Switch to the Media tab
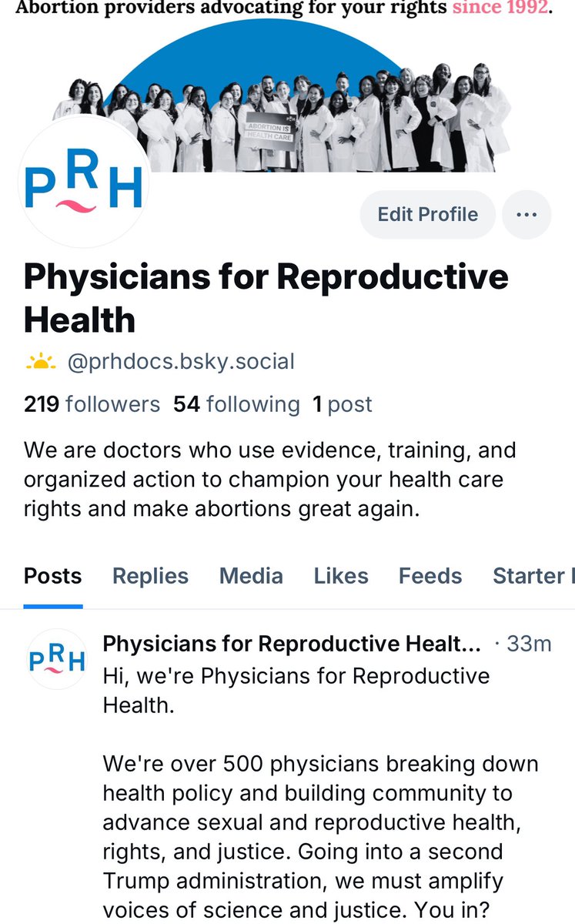The width and height of the screenshot is (575, 924). [x=251, y=576]
